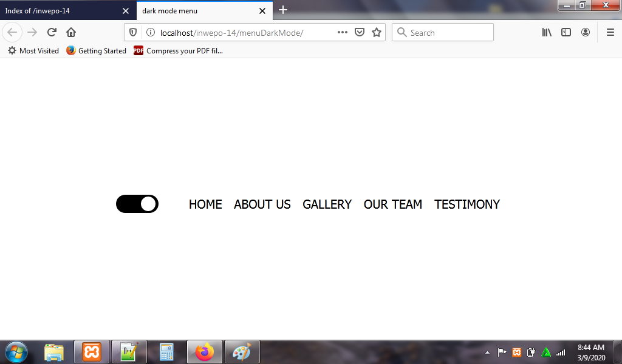Toggle the dark mode switch
Image resolution: width=622 pixels, height=364 pixels.
pos(137,204)
